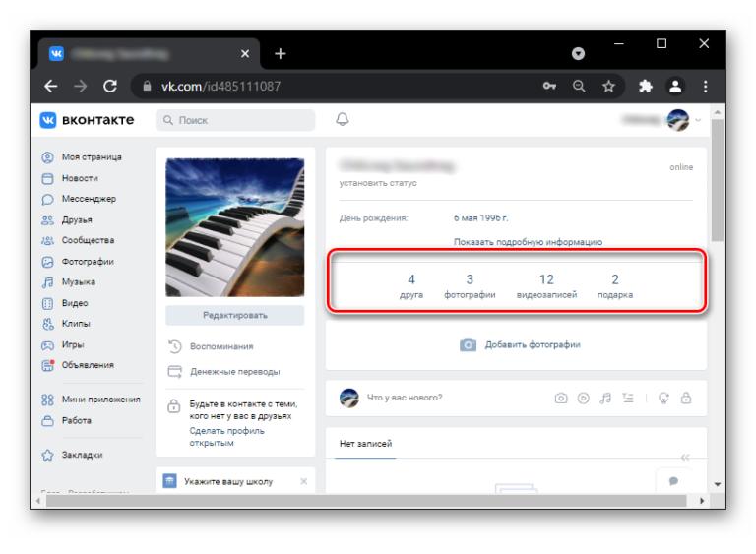
Task: Expand 'Показать подробную информацию' section
Action: pos(528,242)
